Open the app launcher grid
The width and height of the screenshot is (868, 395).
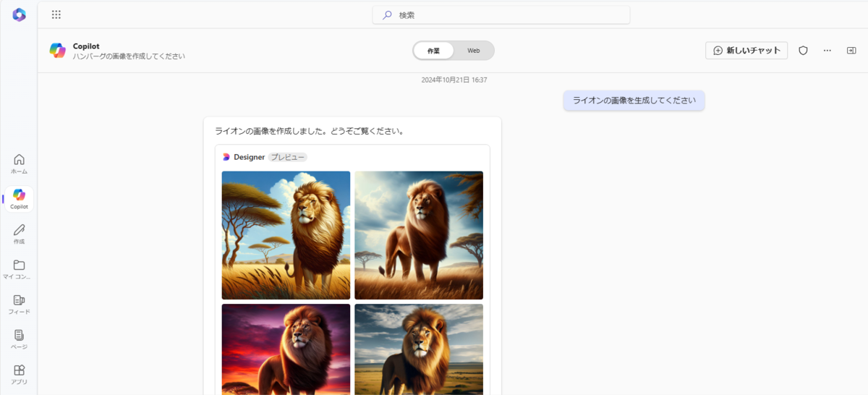pos(56,14)
